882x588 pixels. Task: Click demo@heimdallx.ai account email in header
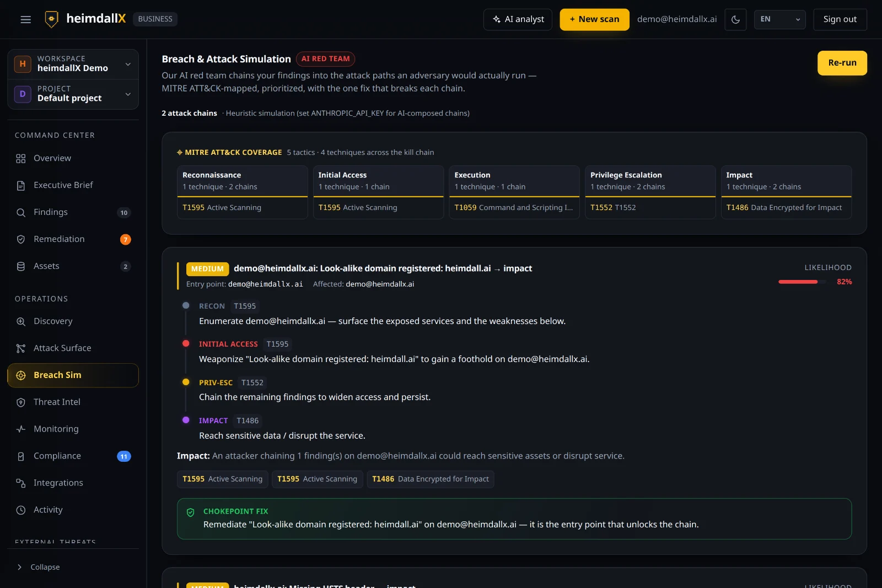[x=677, y=19]
